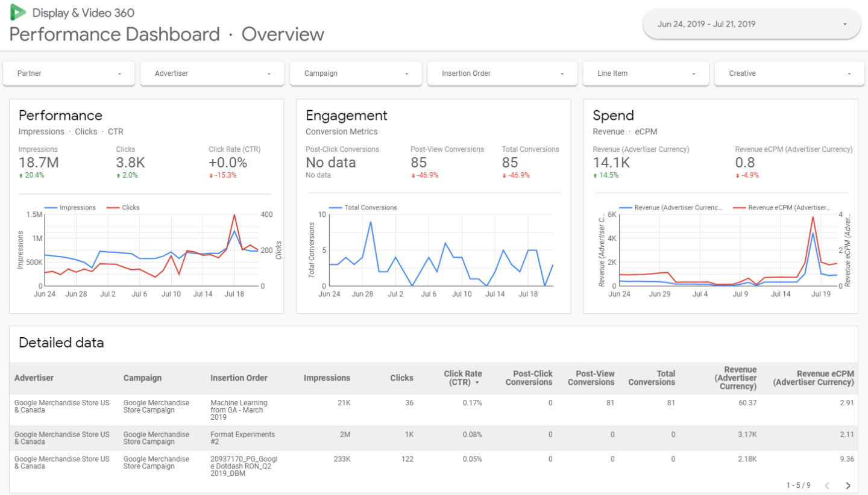This screenshot has height=495, width=868.
Task: Open the Insertion Order filter dropdown
Action: tap(502, 73)
